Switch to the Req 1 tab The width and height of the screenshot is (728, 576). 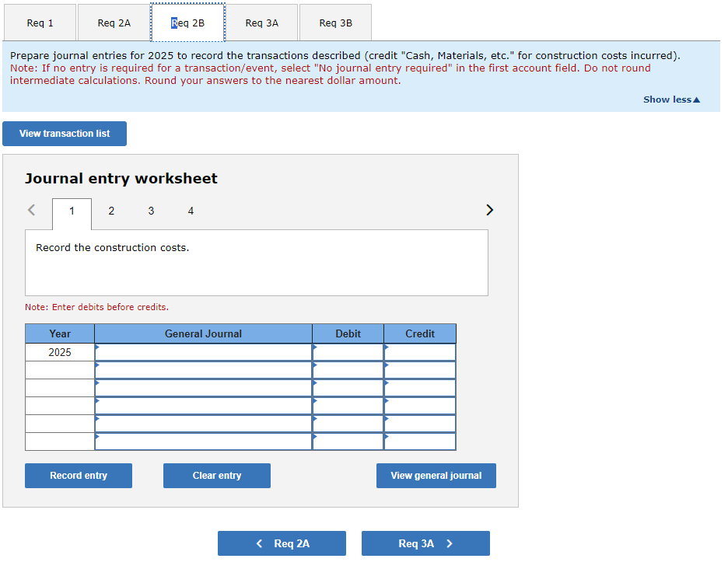coord(40,23)
